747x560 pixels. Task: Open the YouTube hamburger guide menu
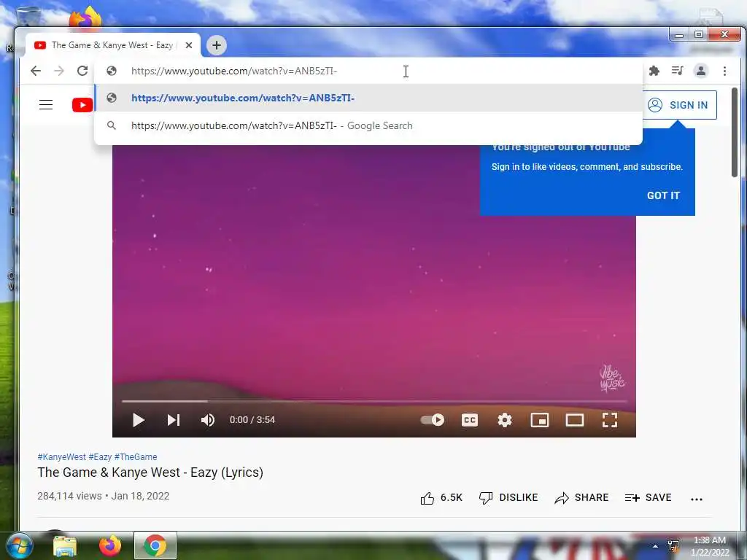click(x=46, y=105)
